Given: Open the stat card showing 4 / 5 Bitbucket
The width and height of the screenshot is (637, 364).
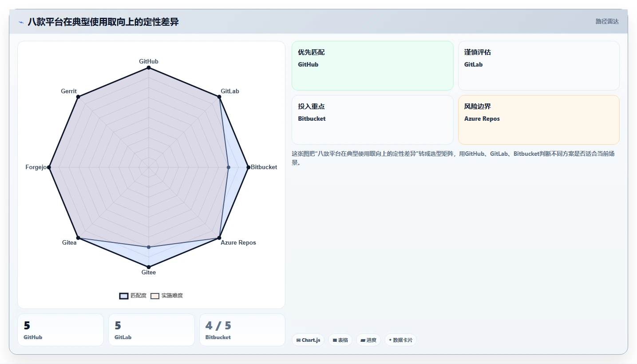Looking at the screenshot, I should pos(242,330).
